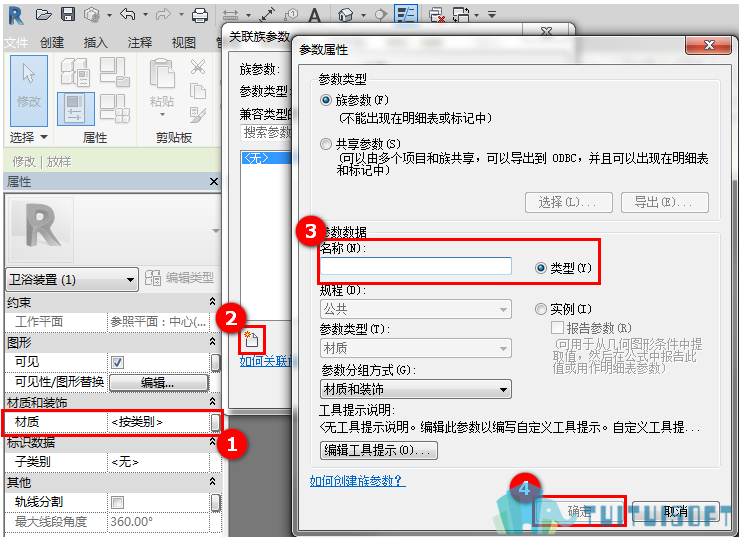Toggle the Visible checkbox in properties
Viewport: 742px width, 540px height.
tap(117, 363)
